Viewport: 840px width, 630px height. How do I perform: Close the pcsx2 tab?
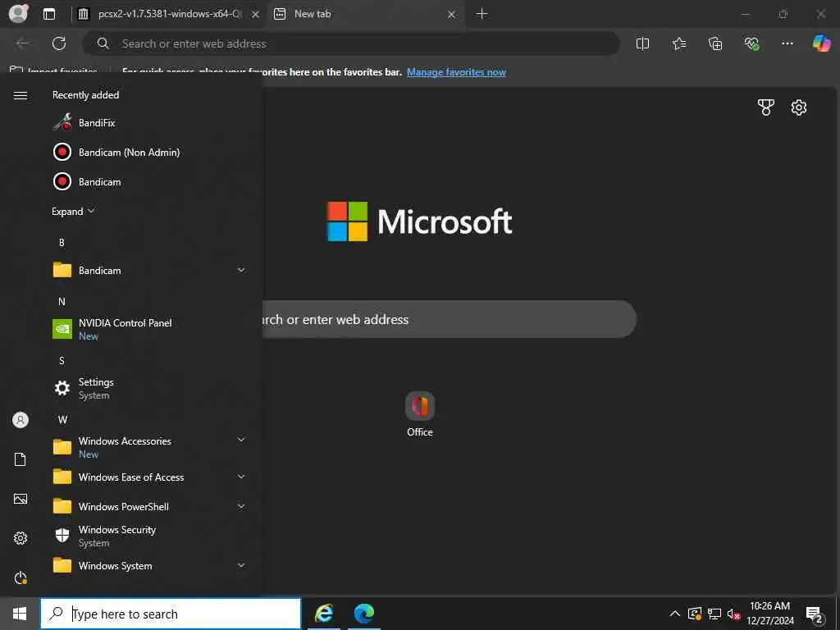(x=256, y=15)
